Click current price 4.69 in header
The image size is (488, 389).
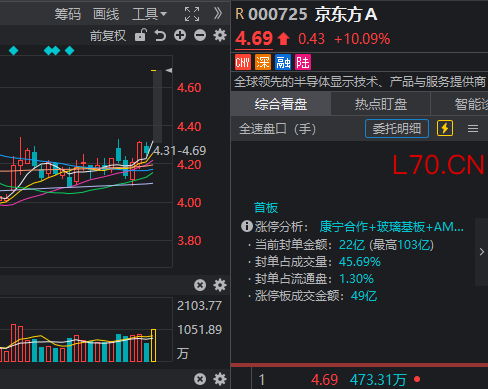pyautogui.click(x=254, y=38)
